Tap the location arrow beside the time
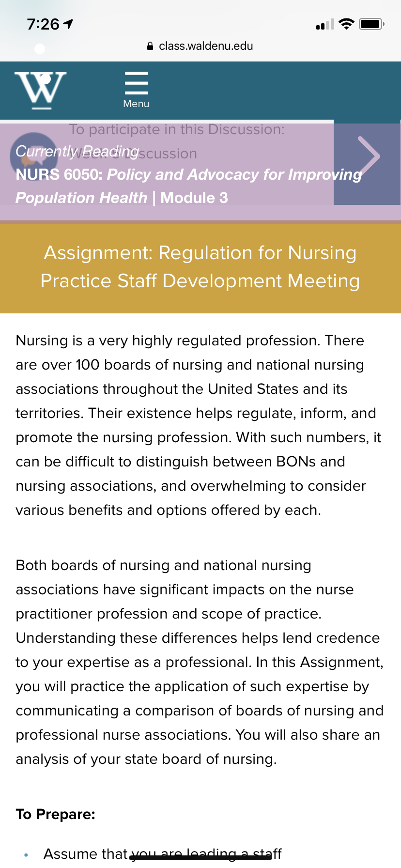 click(68, 24)
